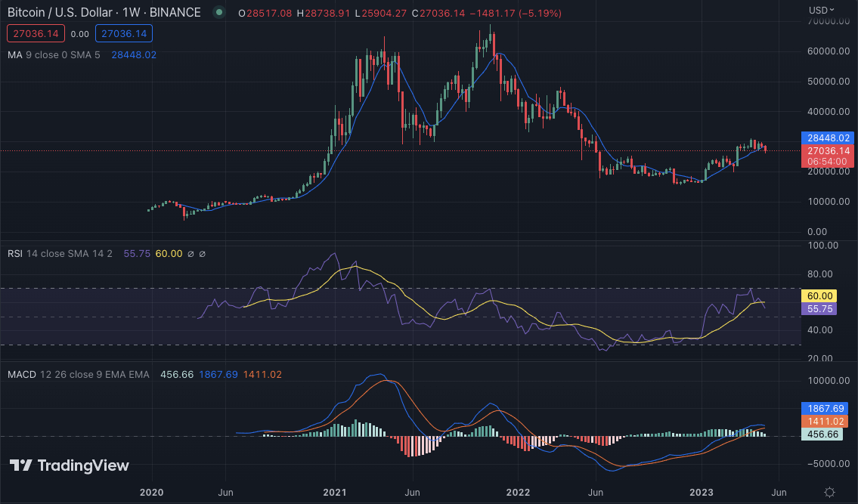Click the purple 55.75 label on the RSI axis
The image size is (858, 504).
(819, 308)
